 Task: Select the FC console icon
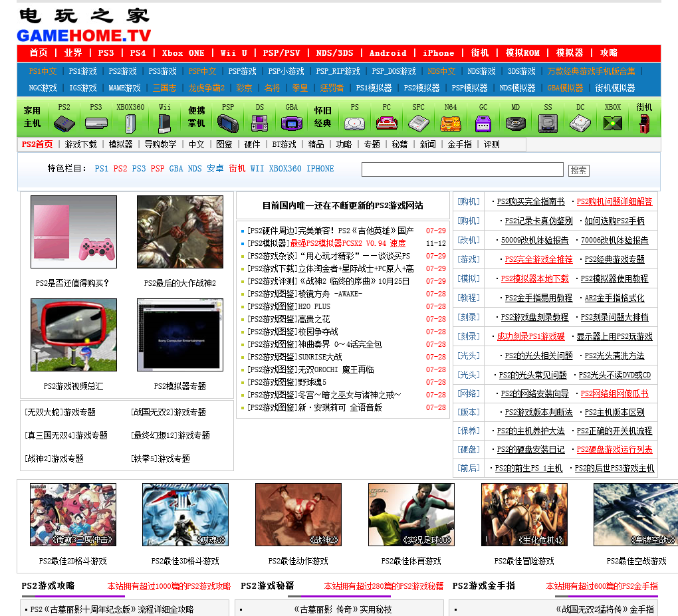coord(387,123)
